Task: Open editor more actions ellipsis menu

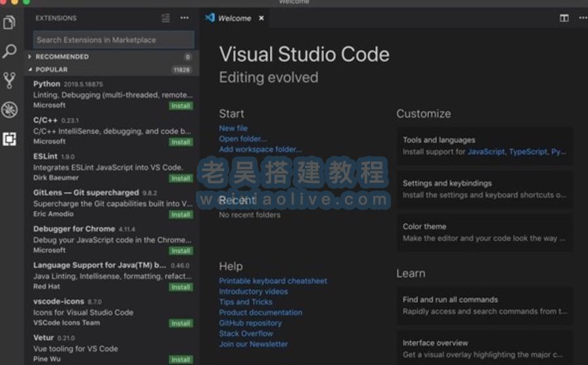Action: pyautogui.click(x=581, y=18)
